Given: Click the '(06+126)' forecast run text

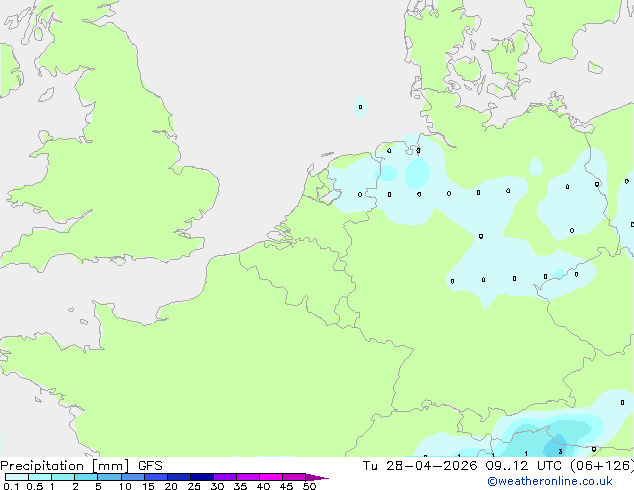Looking at the screenshot, I should coord(602,466).
